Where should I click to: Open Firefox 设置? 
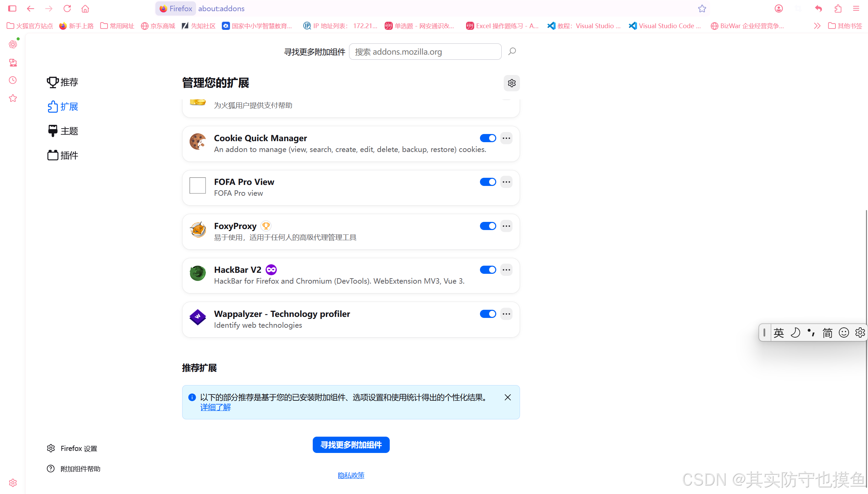point(72,449)
